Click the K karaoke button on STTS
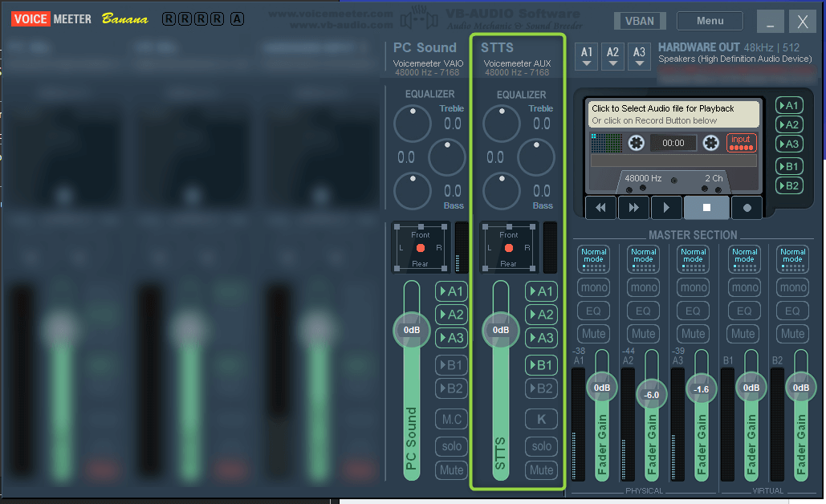 pyautogui.click(x=541, y=419)
